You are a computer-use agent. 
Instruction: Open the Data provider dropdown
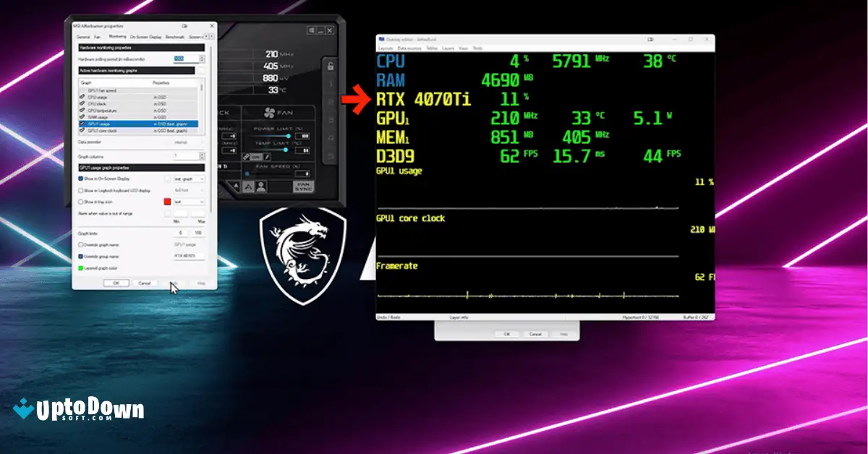coord(187,143)
